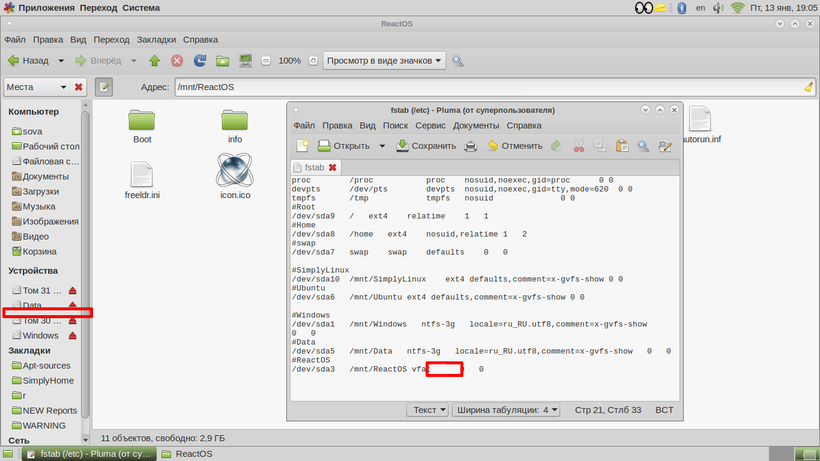820x461 pixels.
Task: Switch to ReactOS window in taskbar
Action: pyautogui.click(x=188, y=454)
